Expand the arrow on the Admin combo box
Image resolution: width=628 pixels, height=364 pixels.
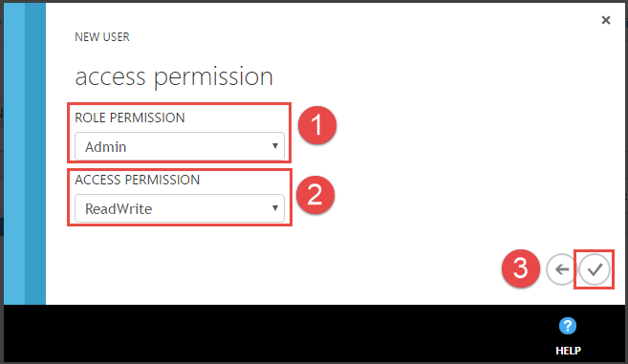coord(274,146)
